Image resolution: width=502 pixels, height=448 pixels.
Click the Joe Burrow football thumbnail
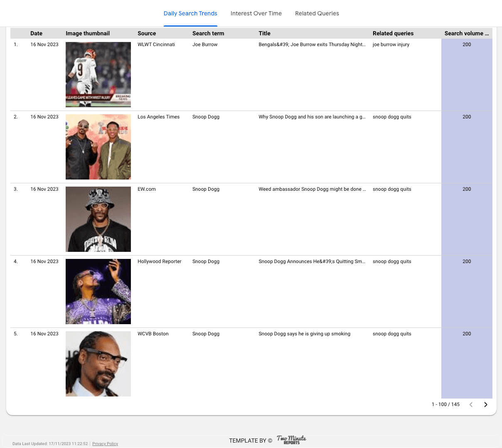(98, 74)
